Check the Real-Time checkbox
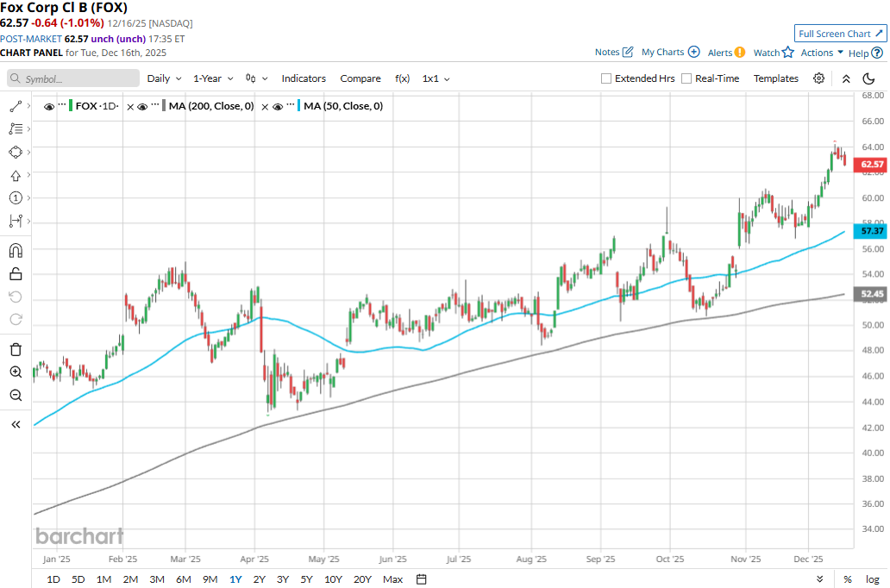This screenshot has height=588, width=890. [x=686, y=78]
